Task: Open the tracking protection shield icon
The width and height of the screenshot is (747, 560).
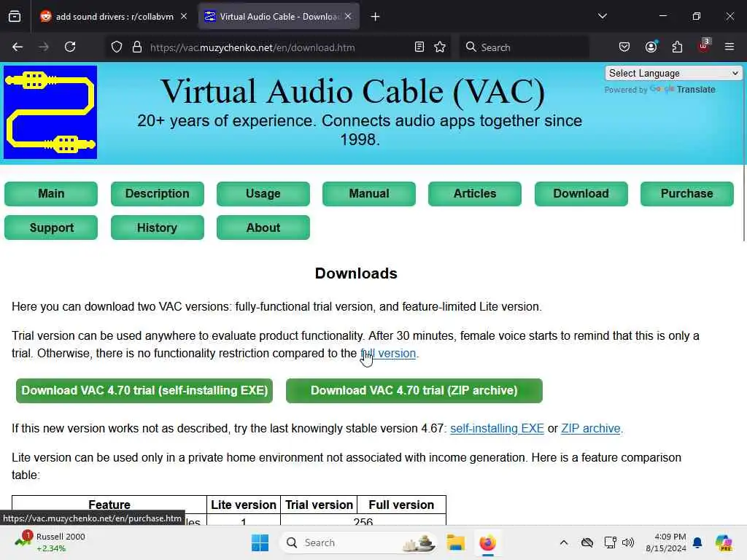Action: (x=117, y=47)
